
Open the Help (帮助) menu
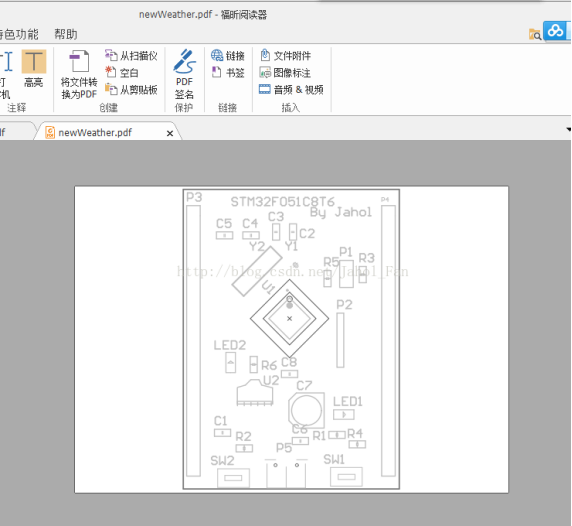point(66,34)
